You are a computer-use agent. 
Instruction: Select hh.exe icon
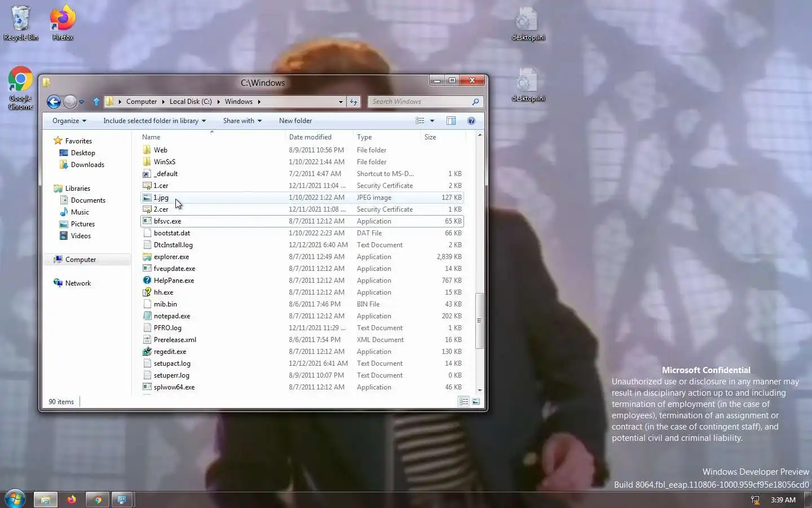click(x=147, y=292)
